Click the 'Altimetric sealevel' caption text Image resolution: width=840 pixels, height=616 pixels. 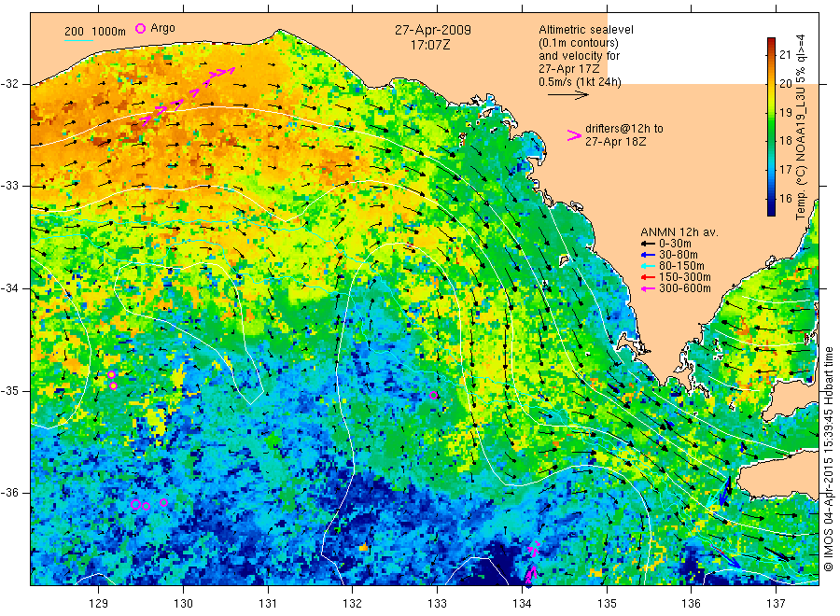586,30
